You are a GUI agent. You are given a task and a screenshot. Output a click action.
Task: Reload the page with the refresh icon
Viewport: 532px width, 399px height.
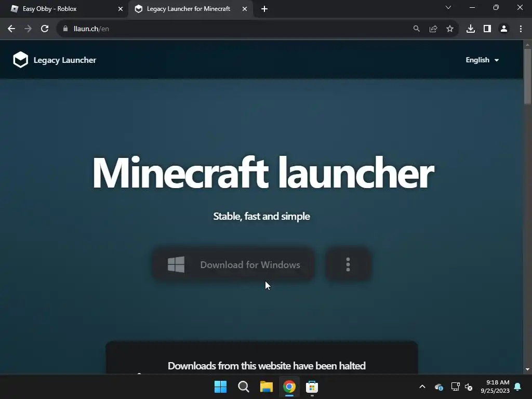pos(45,29)
